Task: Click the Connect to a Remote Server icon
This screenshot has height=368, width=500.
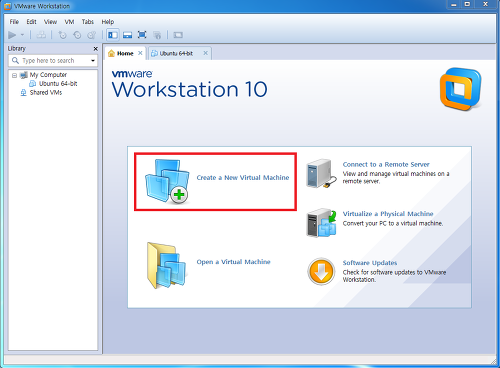Action: (321, 173)
